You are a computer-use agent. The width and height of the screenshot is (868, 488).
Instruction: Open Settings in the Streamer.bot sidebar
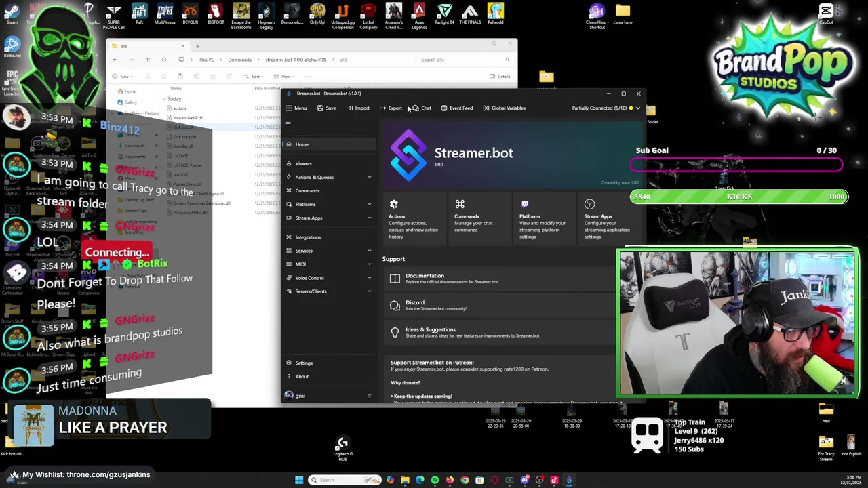point(330,363)
